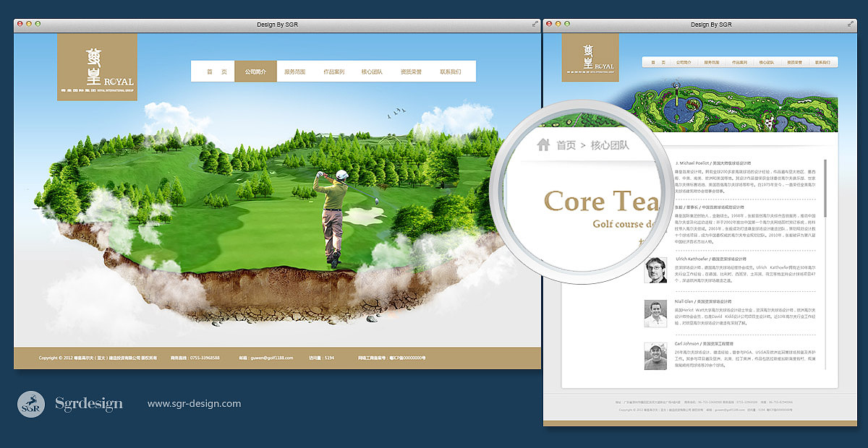Minimize left window with yellow button
Viewport: 868px width, 448px height.
29,24
